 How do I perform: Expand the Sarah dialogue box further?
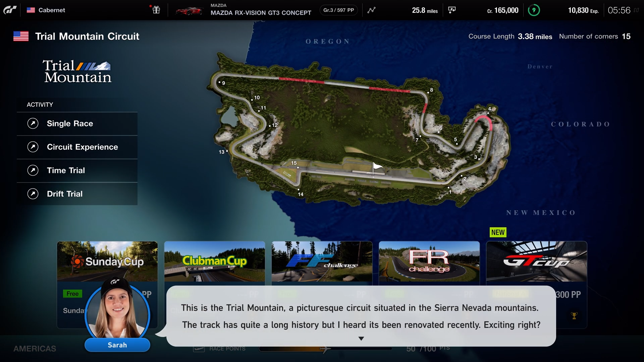(x=361, y=339)
